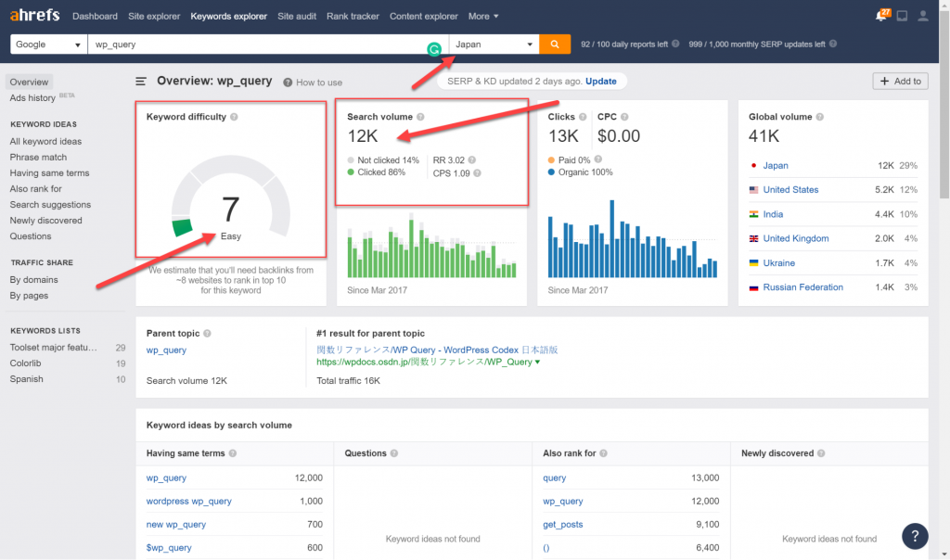The image size is (950, 560).
Task: Open Site audit in top navigation
Action: point(297,17)
